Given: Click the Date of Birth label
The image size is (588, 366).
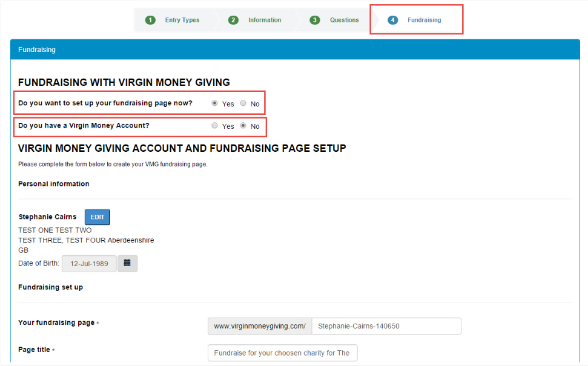Looking at the screenshot, I should (x=39, y=263).
